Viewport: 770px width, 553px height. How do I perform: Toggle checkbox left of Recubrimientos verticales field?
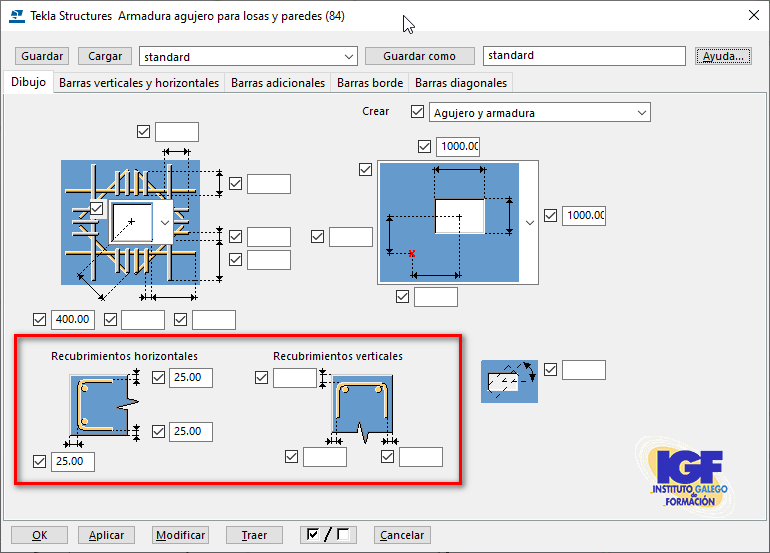point(262,378)
